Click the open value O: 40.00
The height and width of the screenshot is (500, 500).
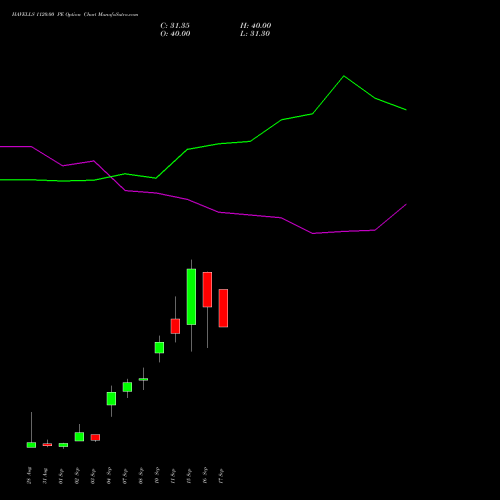(x=175, y=34)
